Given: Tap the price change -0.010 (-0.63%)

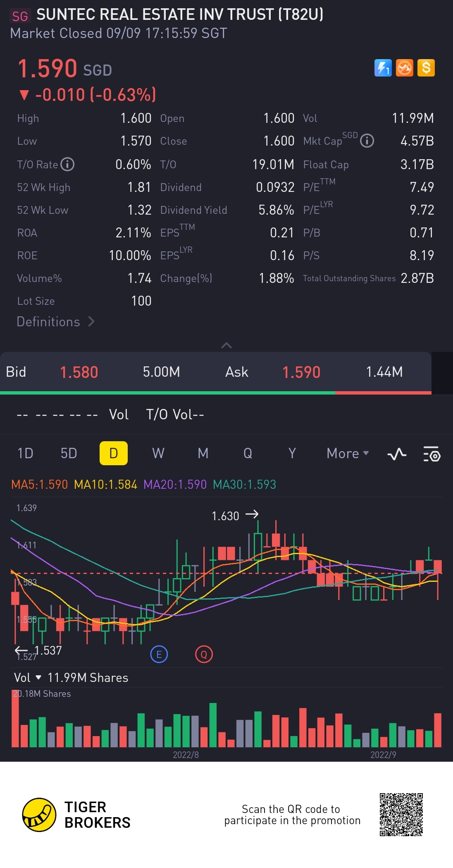Looking at the screenshot, I should click(88, 95).
